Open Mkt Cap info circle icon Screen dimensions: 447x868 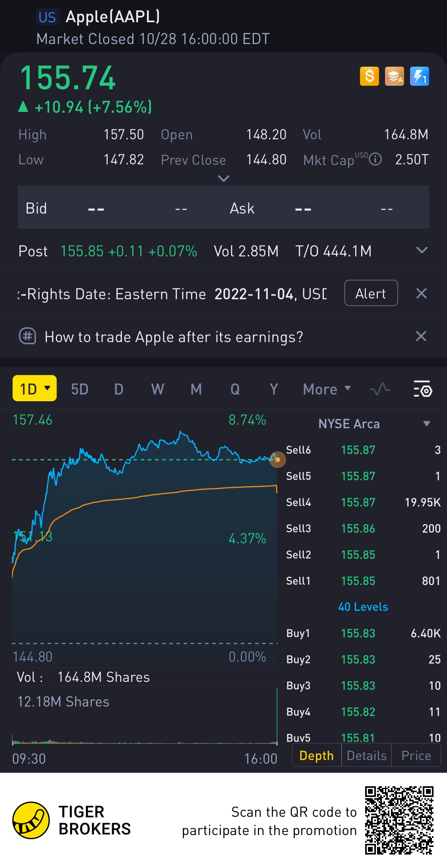pos(375,160)
